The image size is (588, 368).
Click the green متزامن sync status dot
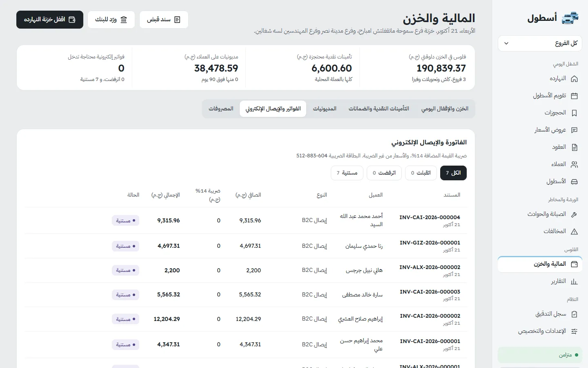[x=577, y=355]
